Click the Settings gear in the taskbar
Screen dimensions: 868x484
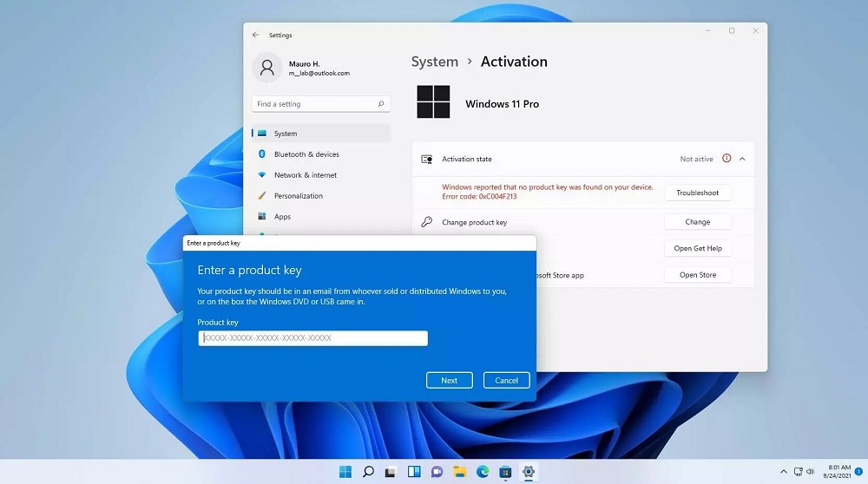529,472
